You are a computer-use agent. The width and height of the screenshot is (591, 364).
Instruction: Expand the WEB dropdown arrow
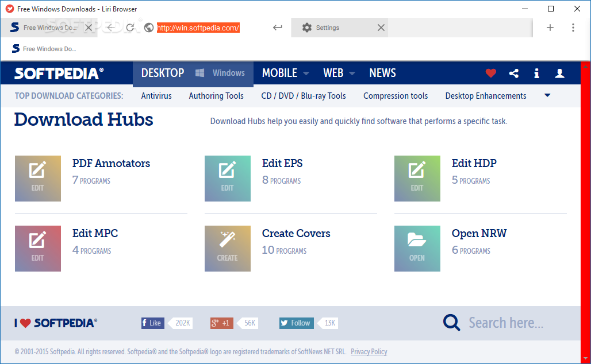click(352, 73)
